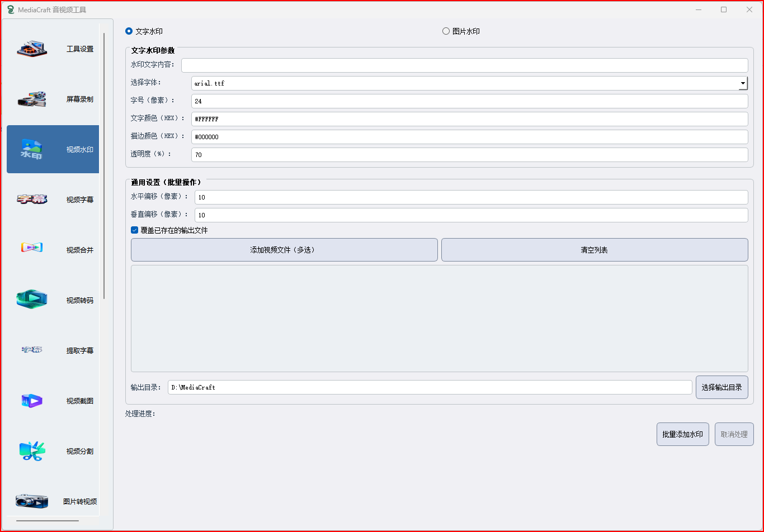
Task: Click the 视频转码 icon
Action: pos(32,300)
